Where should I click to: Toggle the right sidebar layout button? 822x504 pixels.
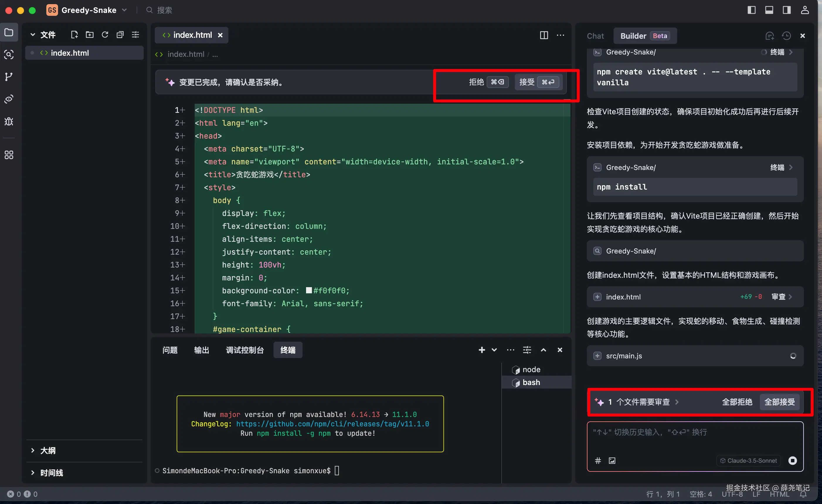(x=787, y=10)
